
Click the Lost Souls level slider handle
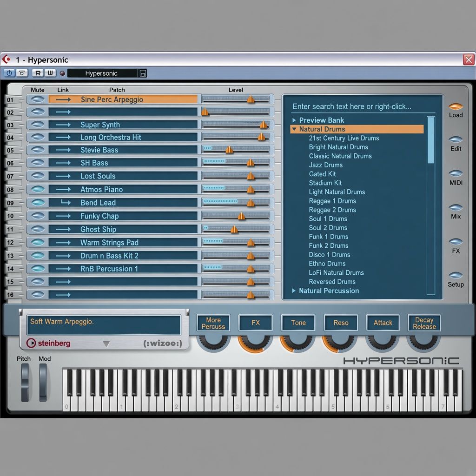(251, 176)
